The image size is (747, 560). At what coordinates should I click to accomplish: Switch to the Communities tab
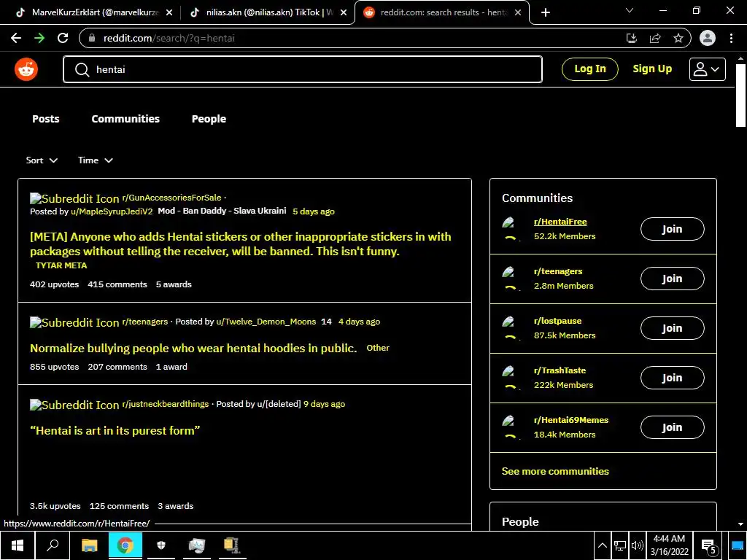[x=125, y=119]
